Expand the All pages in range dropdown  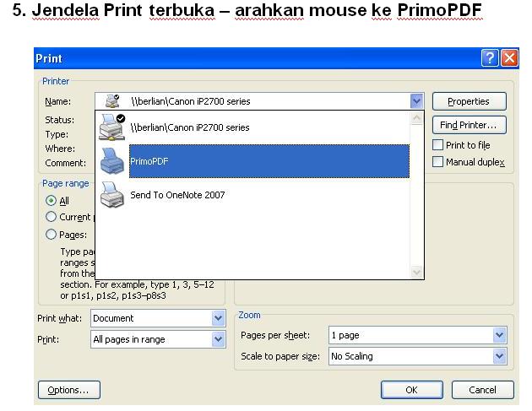[x=218, y=339]
